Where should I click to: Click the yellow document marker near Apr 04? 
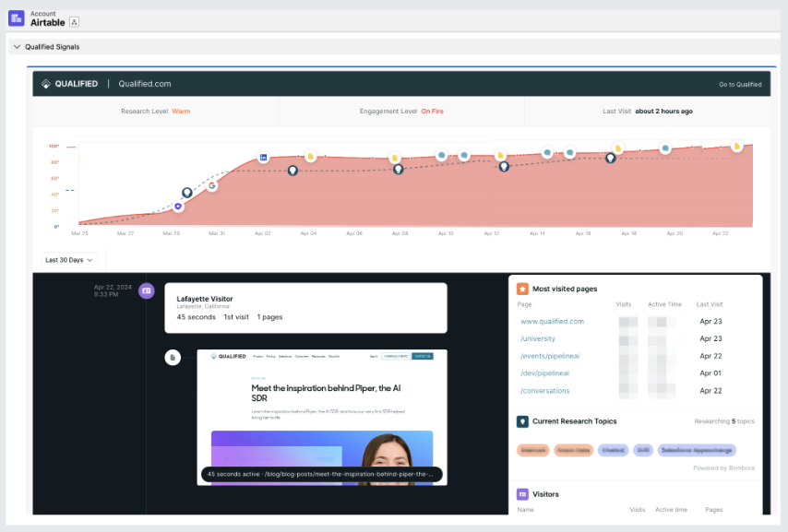tap(311, 157)
